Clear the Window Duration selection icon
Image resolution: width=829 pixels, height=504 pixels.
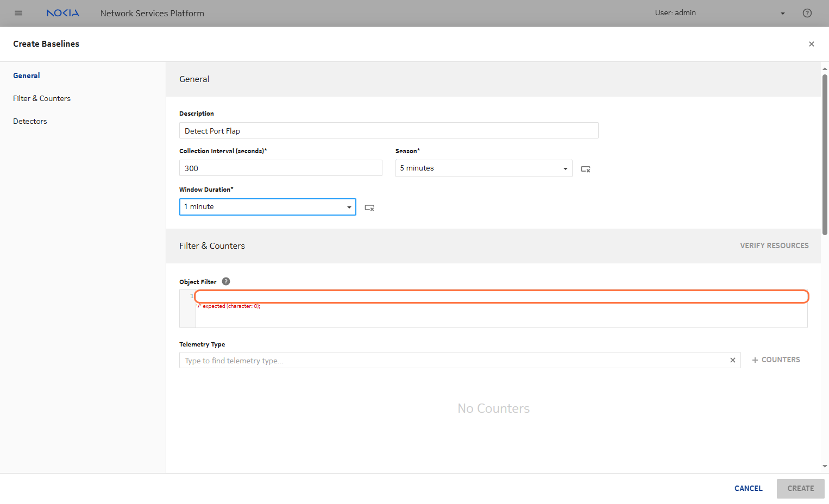point(369,207)
